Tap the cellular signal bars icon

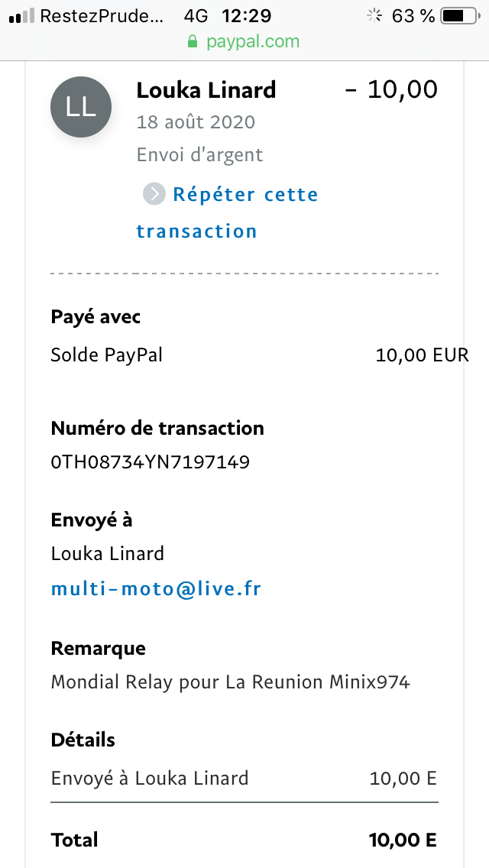click(21, 16)
